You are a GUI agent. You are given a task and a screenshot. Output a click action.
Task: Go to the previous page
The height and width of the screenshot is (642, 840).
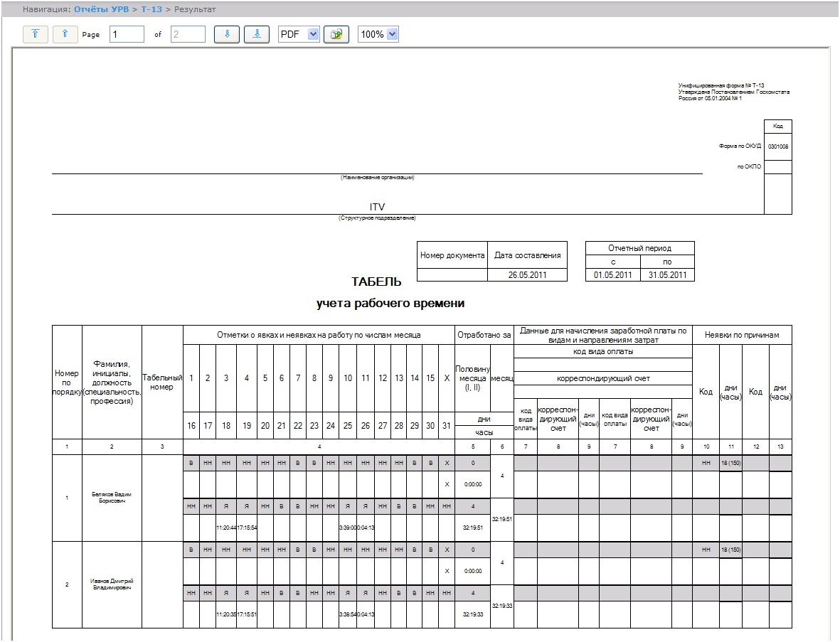(65, 35)
